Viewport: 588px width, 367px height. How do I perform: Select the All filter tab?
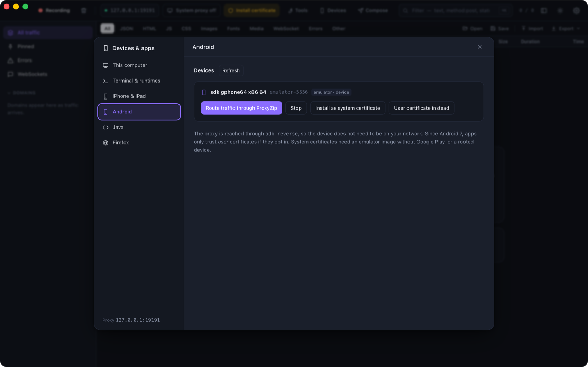click(x=107, y=28)
